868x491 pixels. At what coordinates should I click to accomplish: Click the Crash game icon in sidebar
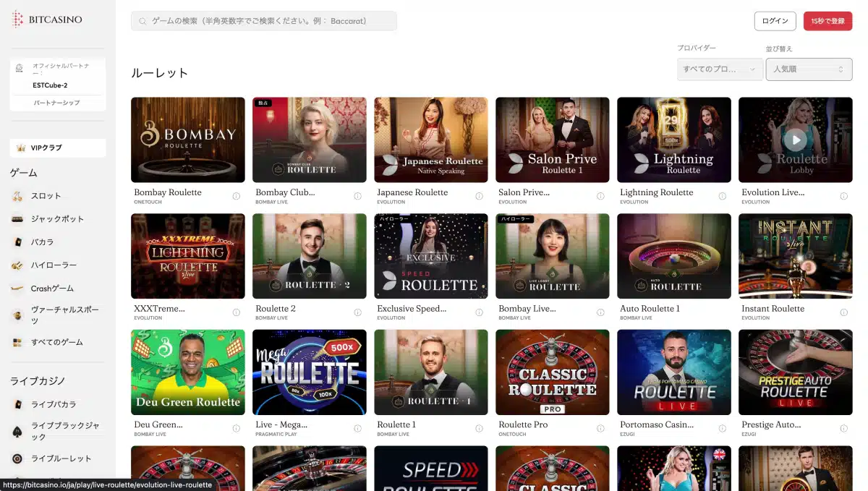[17, 289]
